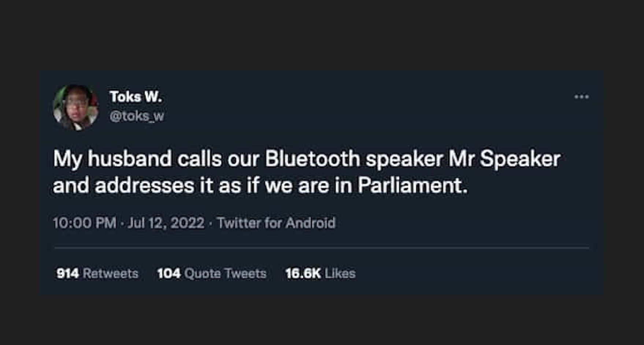Screen dimensions: 644x345
Task: Click the first line of tweet text
Action: (x=307, y=159)
